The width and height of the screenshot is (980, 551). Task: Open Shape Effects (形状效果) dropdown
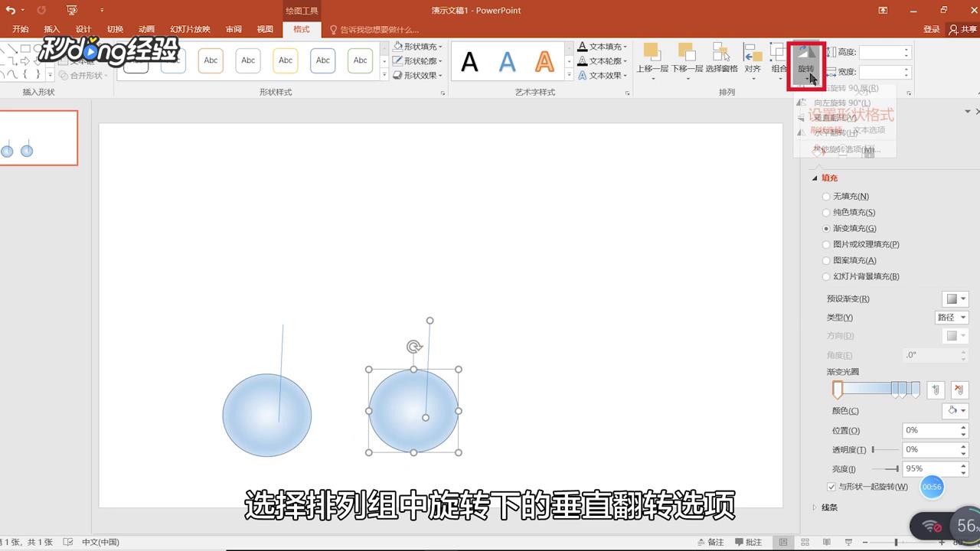point(418,76)
